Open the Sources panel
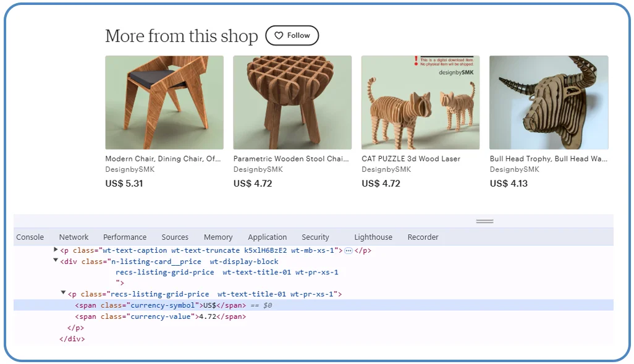Image resolution: width=634 pixels, height=364 pixels. pyautogui.click(x=175, y=237)
